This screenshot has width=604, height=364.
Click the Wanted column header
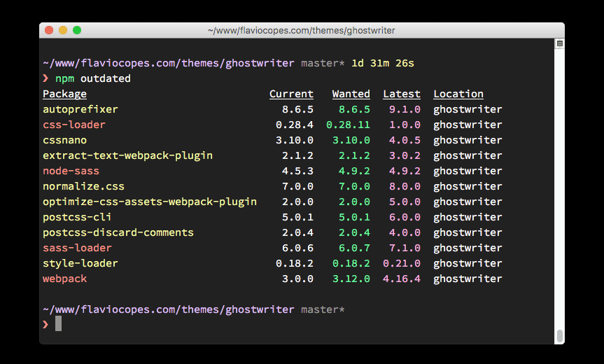(351, 94)
